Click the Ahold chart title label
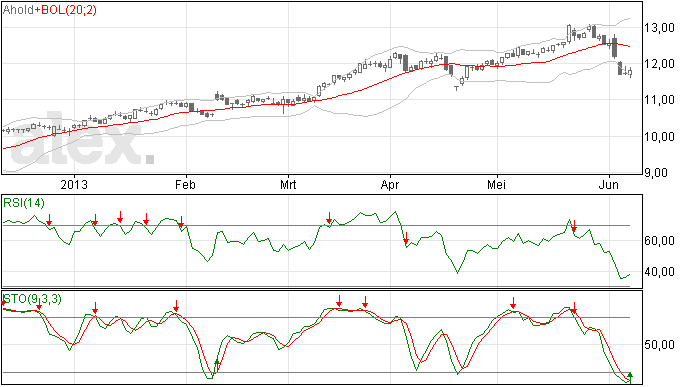The height and width of the screenshot is (387, 690). (18, 10)
